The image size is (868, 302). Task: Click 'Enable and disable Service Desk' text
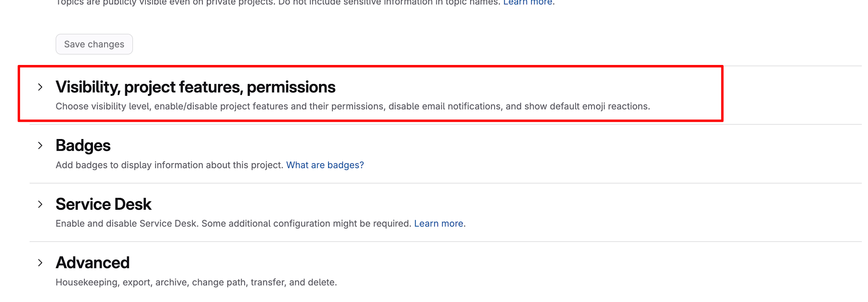tap(127, 224)
